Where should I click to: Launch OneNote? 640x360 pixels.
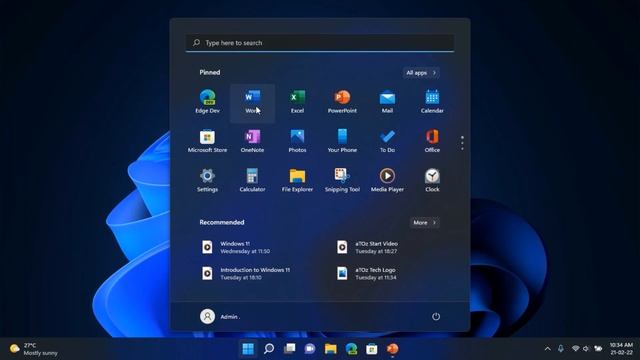pos(252,141)
